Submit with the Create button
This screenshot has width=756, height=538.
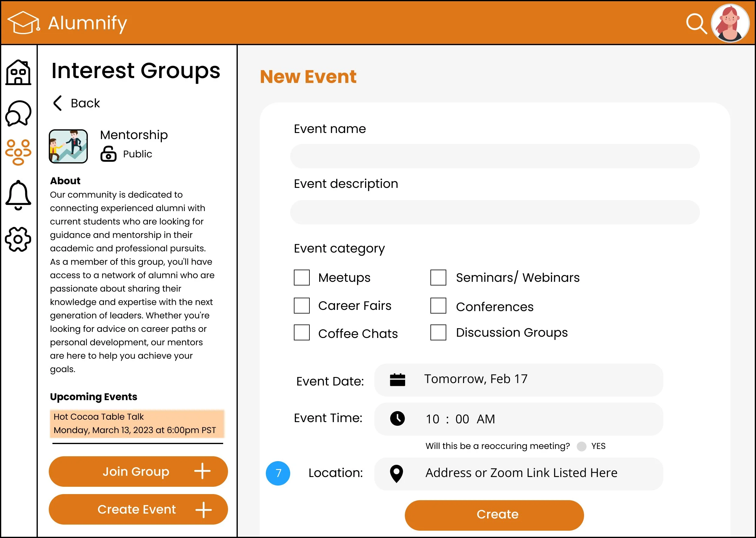click(494, 515)
